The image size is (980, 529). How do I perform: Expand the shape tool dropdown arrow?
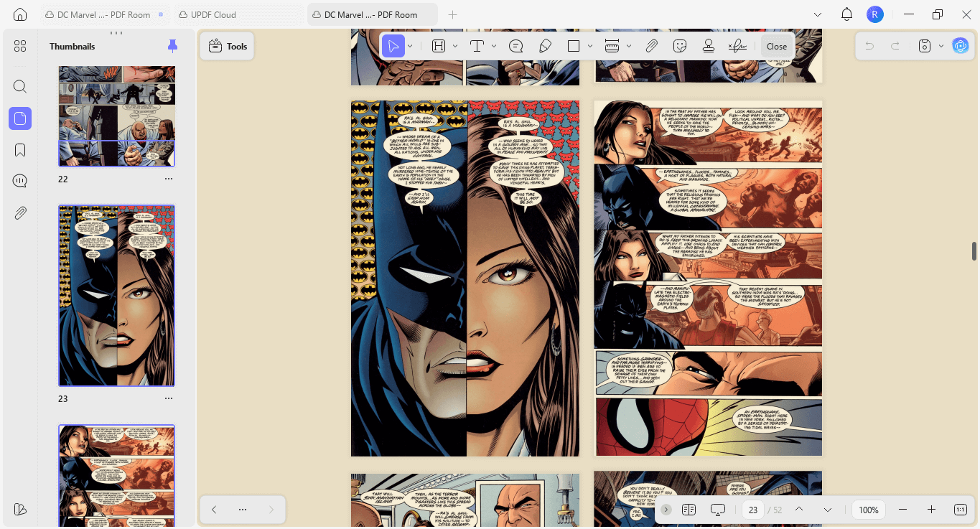click(590, 47)
